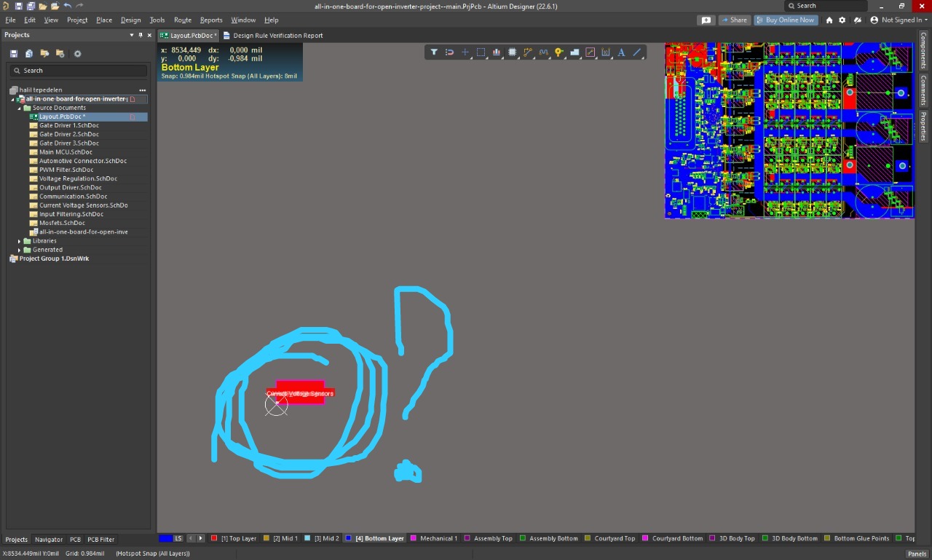This screenshot has height=560, width=932.
Task: Click the Top Layer color square
Action: pos(214,539)
